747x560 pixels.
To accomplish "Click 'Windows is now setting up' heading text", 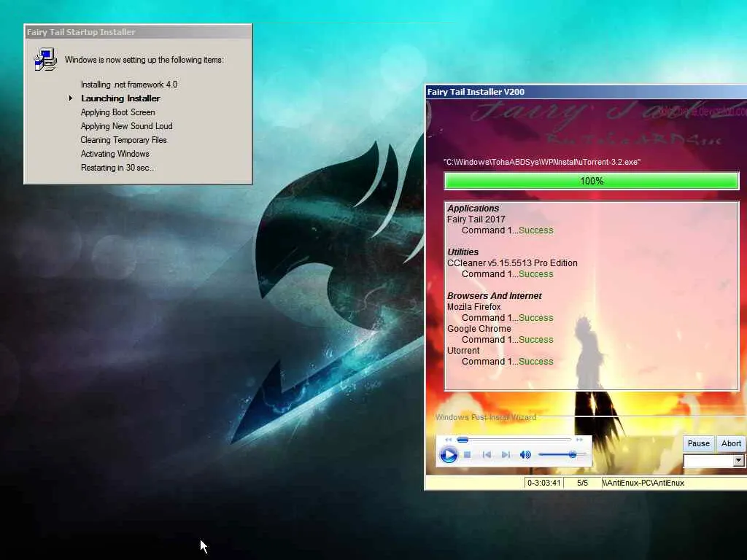I will click(144, 60).
